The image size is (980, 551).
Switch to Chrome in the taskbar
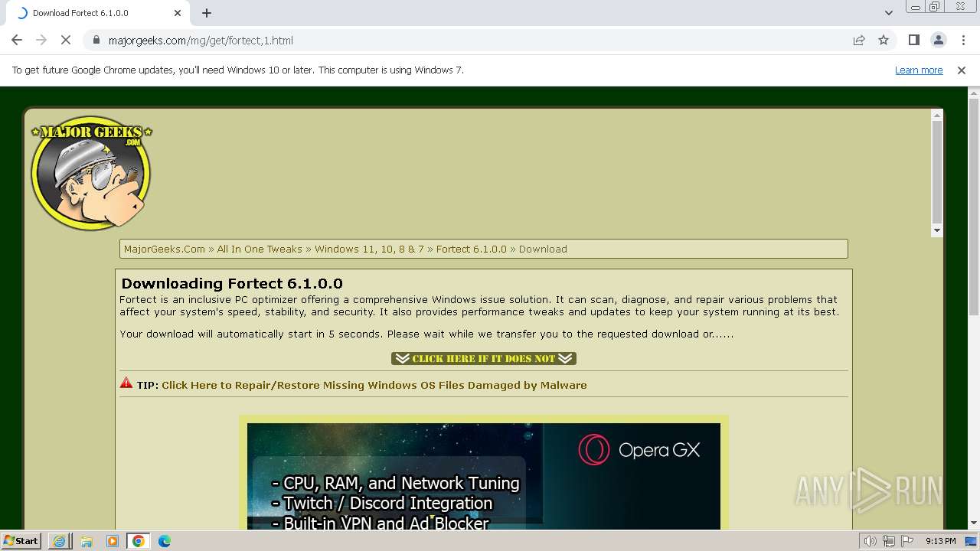(x=139, y=541)
